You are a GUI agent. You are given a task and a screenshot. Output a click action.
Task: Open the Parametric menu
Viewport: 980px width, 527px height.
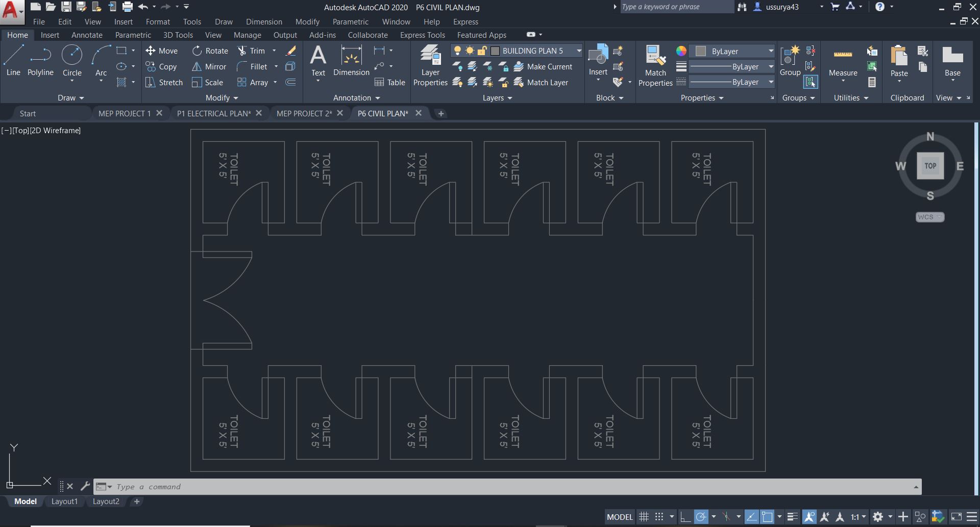tap(350, 21)
